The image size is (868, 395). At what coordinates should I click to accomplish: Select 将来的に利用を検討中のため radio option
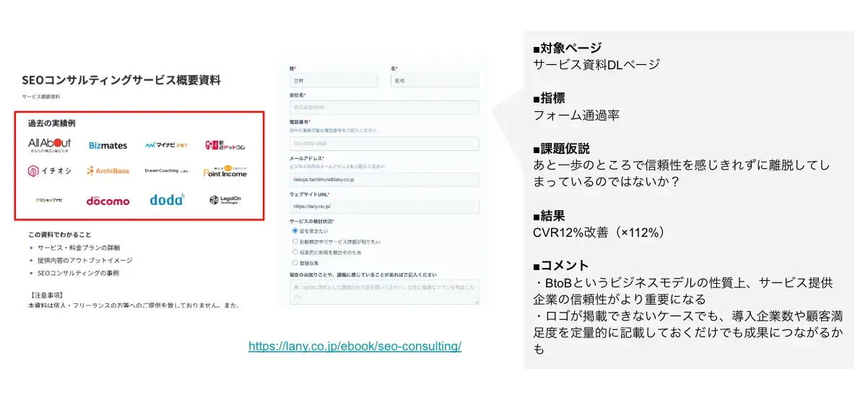[295, 252]
